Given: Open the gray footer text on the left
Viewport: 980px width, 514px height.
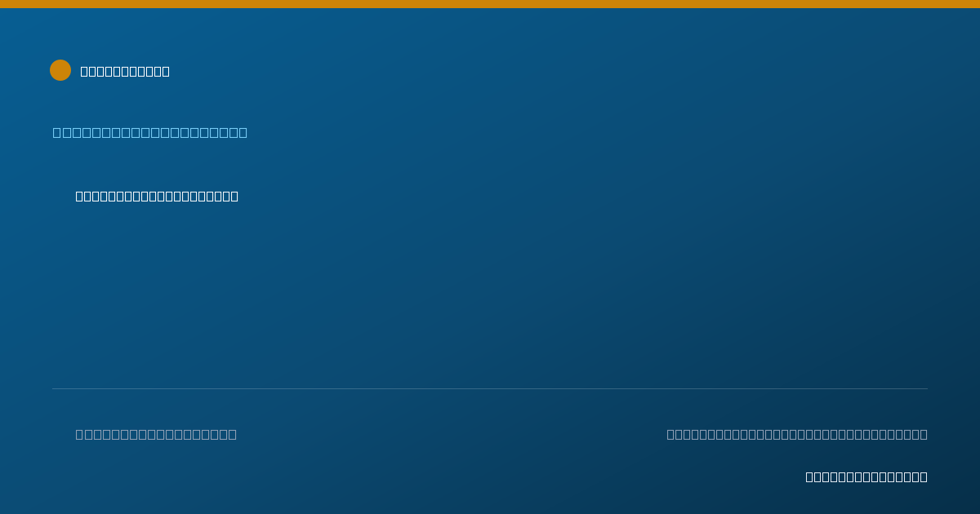Looking at the screenshot, I should click(x=156, y=434).
